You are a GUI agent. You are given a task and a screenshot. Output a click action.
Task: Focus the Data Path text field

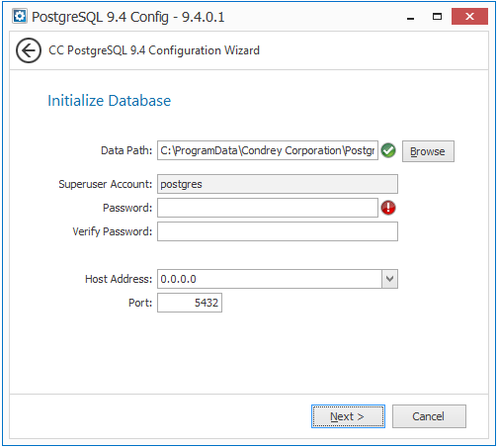pyautogui.click(x=268, y=150)
